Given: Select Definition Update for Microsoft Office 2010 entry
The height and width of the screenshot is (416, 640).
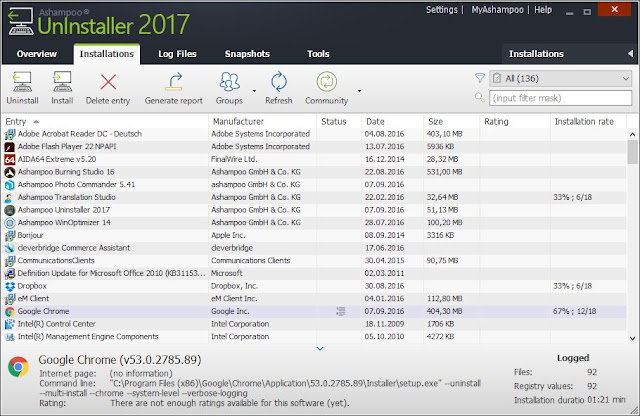Looking at the screenshot, I should pos(111,274).
